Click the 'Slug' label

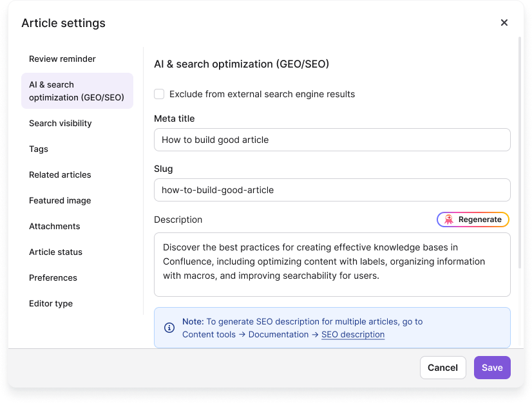(163, 169)
